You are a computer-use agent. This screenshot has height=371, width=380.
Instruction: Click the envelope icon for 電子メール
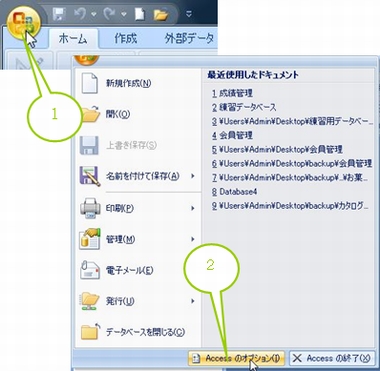(x=90, y=270)
